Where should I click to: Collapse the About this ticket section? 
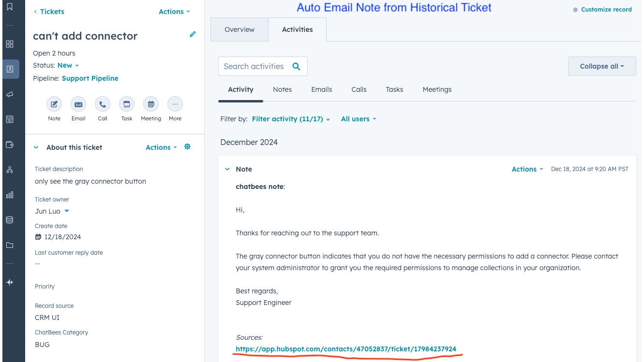click(x=36, y=147)
